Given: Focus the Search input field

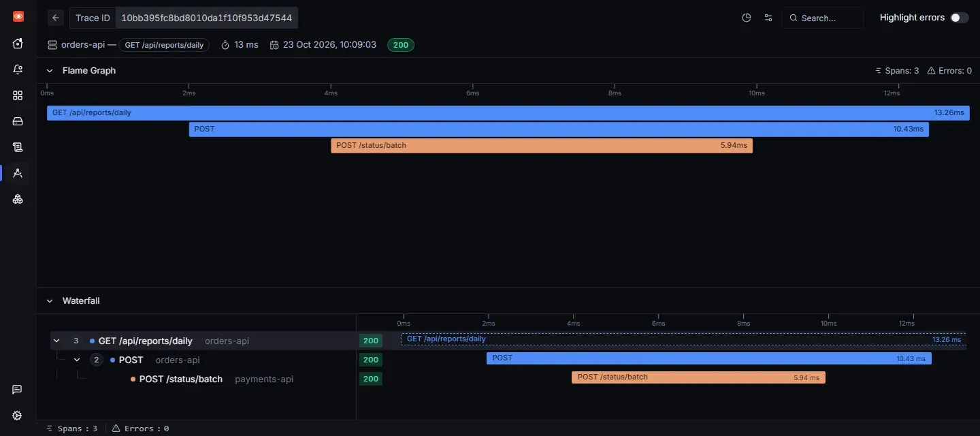Looking at the screenshot, I should [823, 18].
